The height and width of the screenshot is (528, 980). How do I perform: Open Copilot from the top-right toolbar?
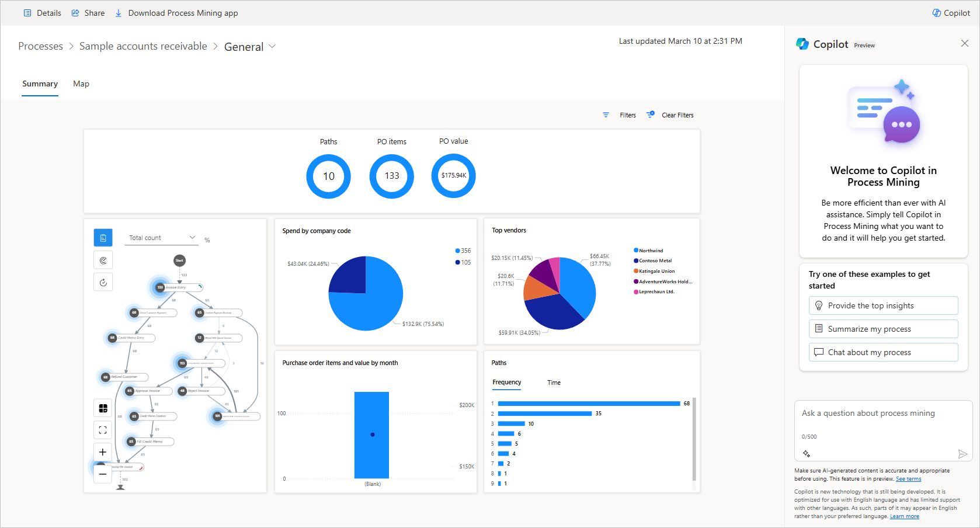pyautogui.click(x=950, y=12)
